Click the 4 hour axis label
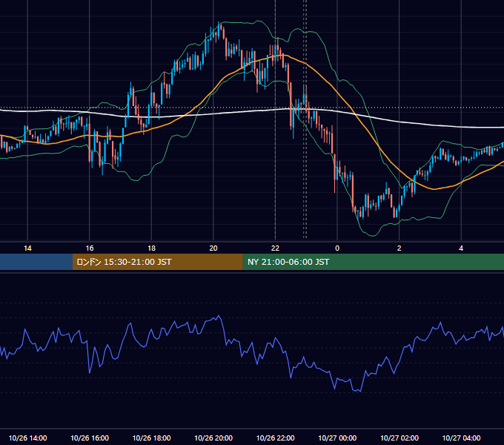 click(461, 248)
